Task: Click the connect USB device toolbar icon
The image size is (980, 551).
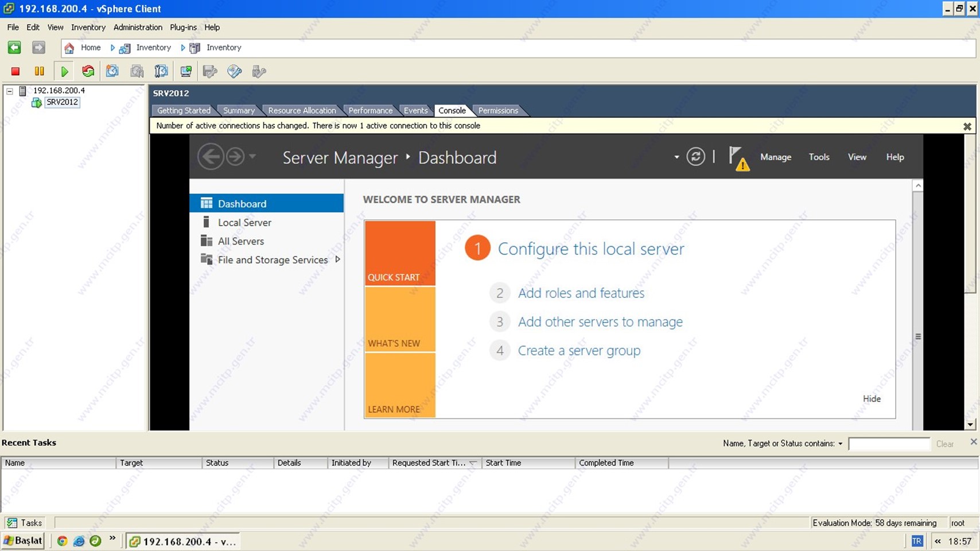Action: [259, 71]
